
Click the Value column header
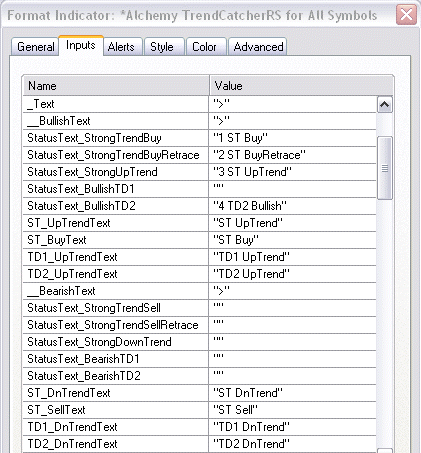301,86
